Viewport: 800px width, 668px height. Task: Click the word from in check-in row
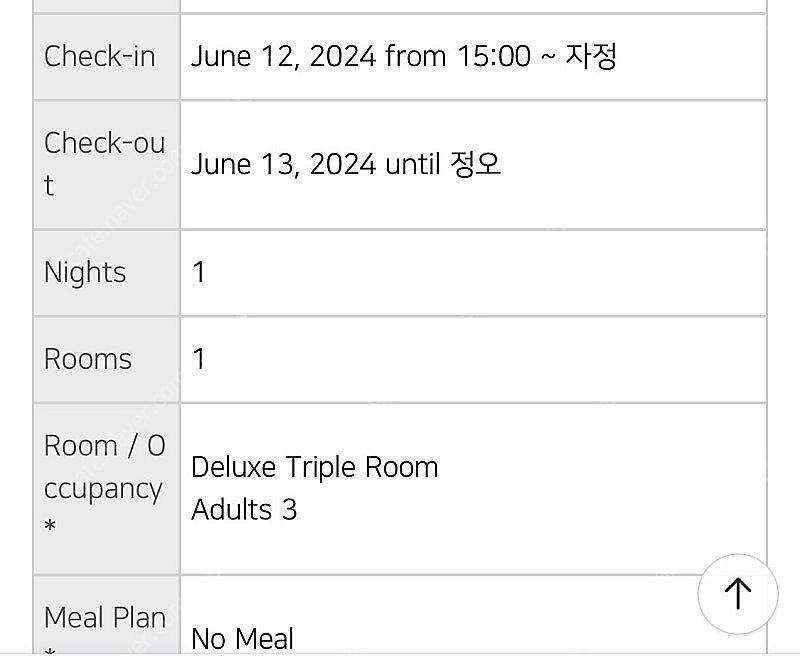(415, 56)
